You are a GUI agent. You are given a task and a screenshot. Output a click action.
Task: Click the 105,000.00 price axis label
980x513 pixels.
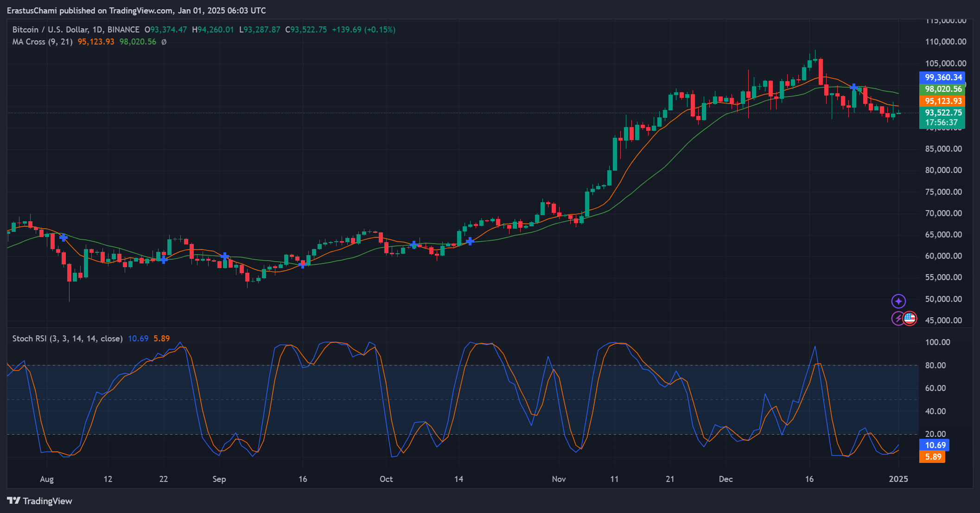pos(946,64)
